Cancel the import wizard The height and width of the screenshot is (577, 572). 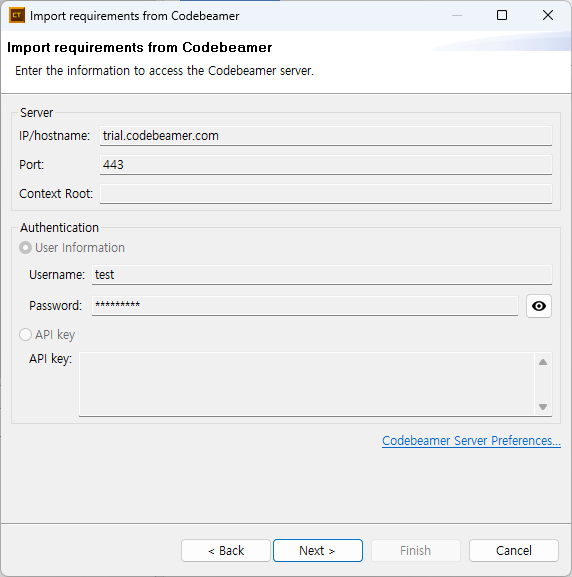[514, 551]
